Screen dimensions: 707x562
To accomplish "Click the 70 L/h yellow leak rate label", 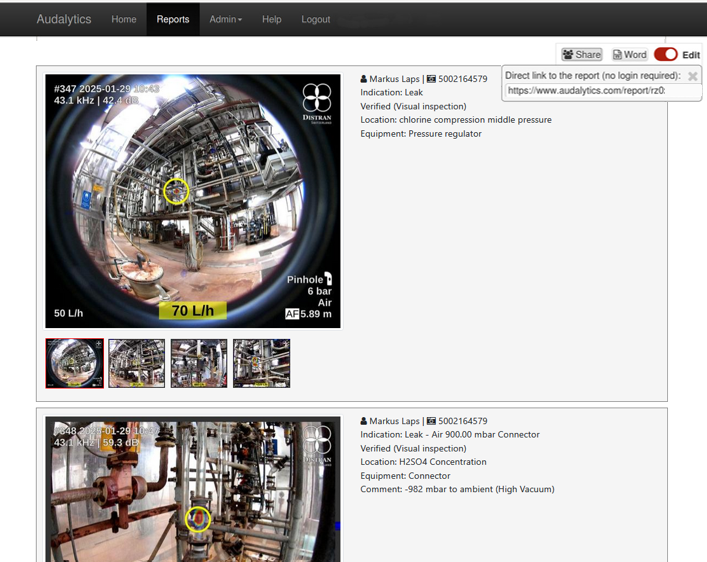I will [193, 311].
